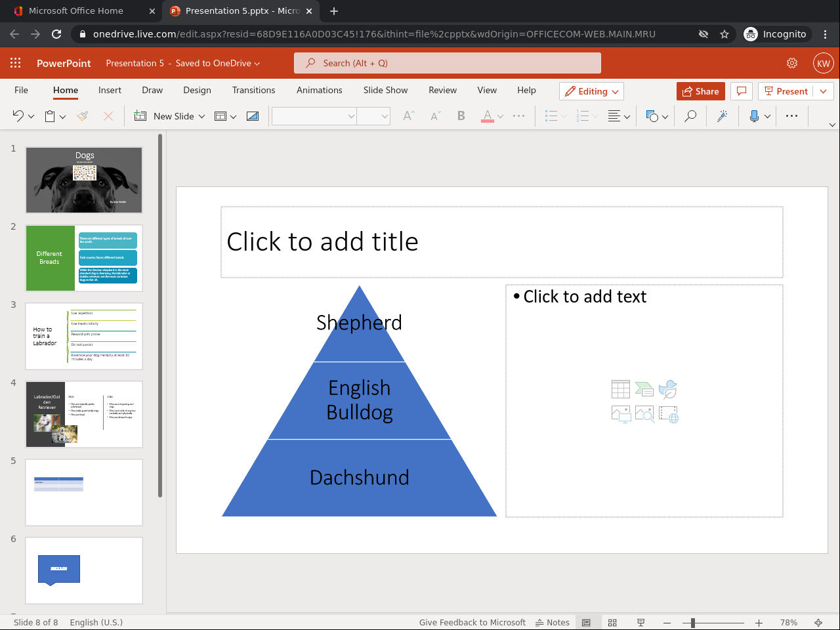Open the font name combo box
This screenshot has width=840, height=630.
pos(314,116)
